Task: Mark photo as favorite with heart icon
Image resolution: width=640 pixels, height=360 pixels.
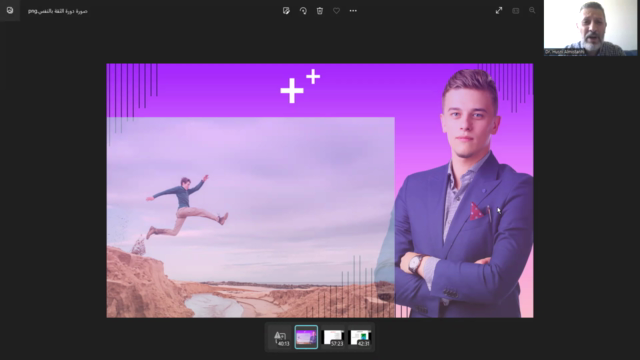Action: pos(336,11)
